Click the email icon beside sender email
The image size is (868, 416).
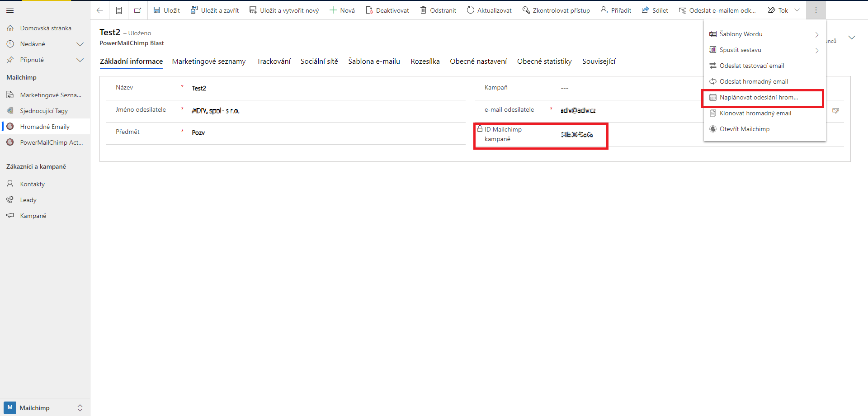coord(835,111)
